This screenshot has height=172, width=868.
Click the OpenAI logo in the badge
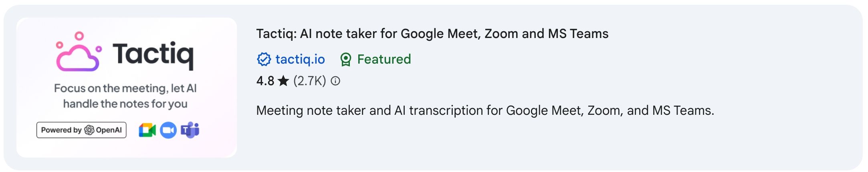(x=89, y=130)
